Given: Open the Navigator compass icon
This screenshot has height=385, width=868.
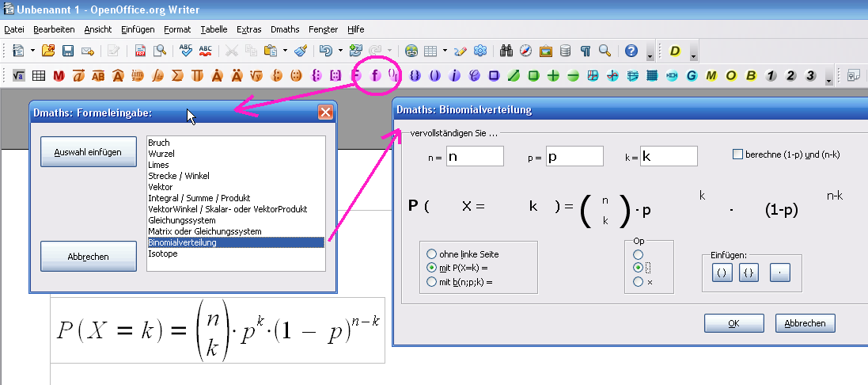Looking at the screenshot, I should click(x=526, y=51).
